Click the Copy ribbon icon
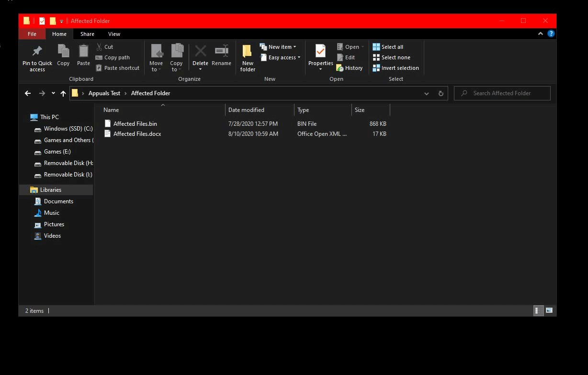This screenshot has height=375, width=588. click(63, 51)
